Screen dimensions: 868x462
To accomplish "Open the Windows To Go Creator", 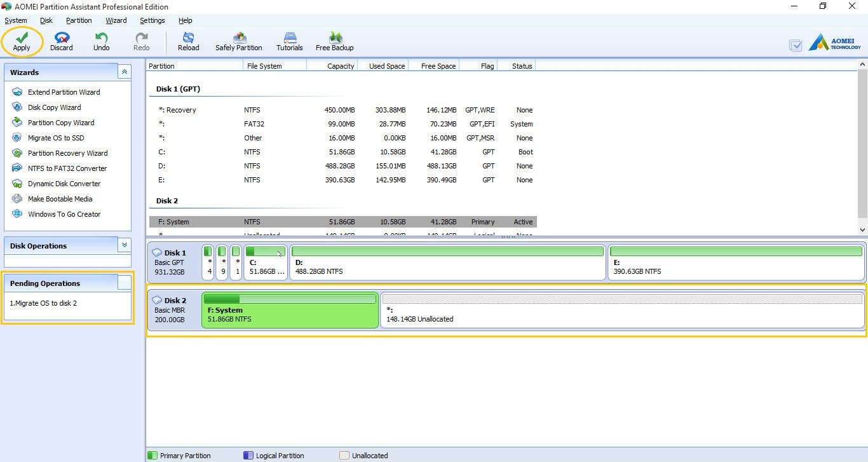I will [x=64, y=214].
